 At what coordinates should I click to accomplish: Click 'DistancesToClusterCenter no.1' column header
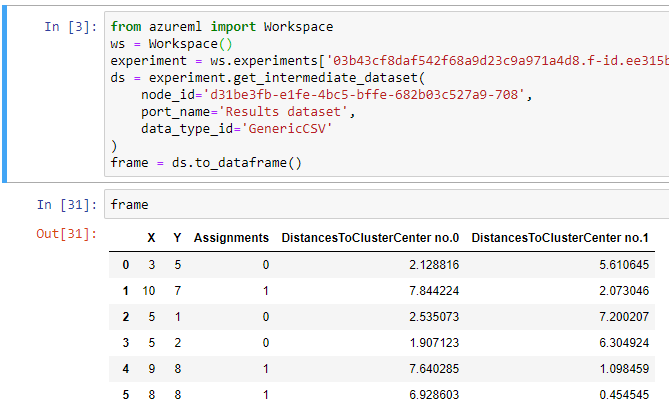[x=560, y=238]
